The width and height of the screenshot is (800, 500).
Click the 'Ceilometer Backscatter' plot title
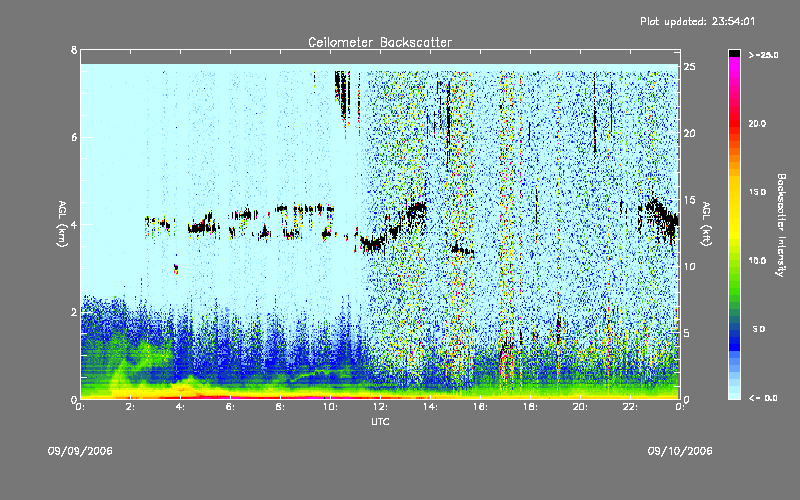tap(380, 42)
